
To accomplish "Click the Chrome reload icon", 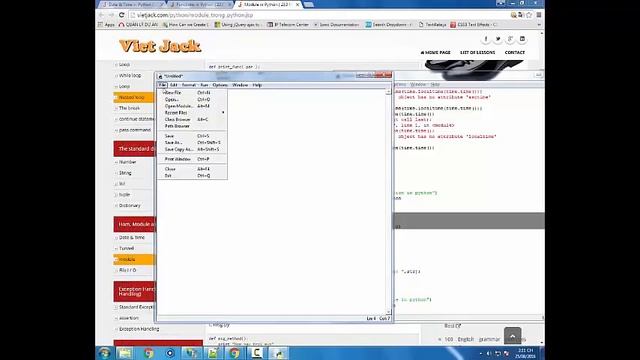I will [121, 15].
